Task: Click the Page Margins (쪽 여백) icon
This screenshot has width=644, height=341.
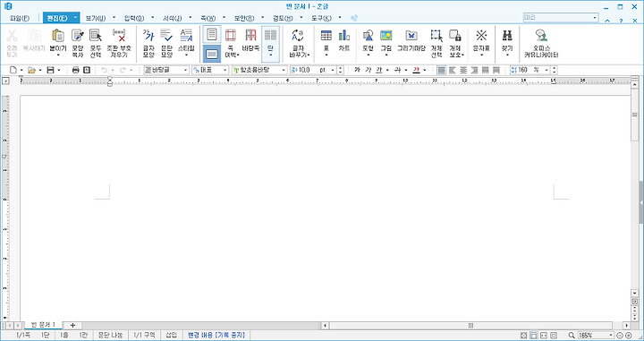Action: point(231,35)
